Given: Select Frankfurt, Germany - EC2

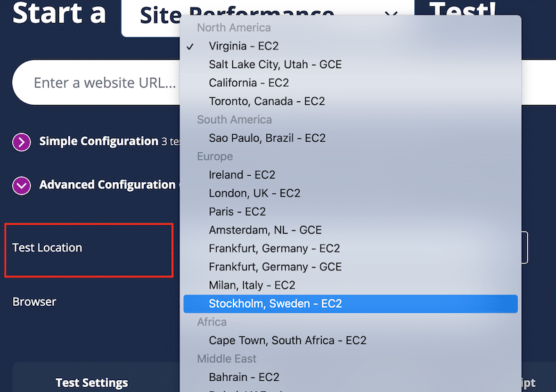Looking at the screenshot, I should pyautogui.click(x=350, y=249).
